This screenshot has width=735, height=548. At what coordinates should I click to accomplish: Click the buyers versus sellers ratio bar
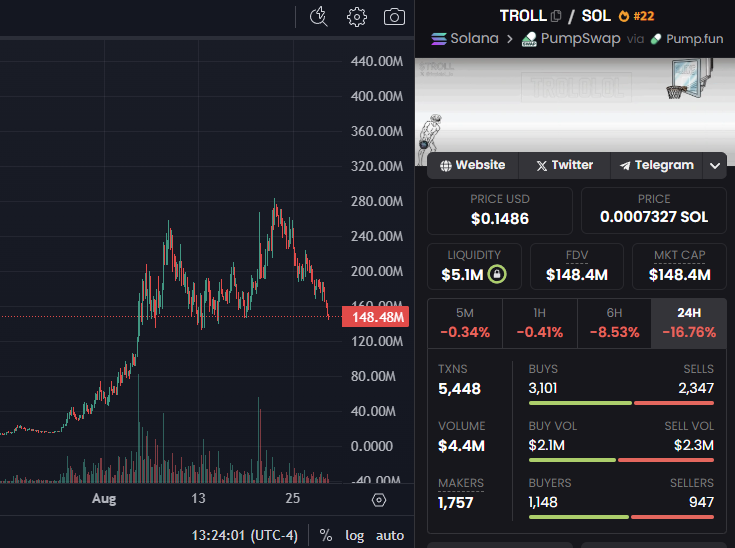(x=621, y=517)
